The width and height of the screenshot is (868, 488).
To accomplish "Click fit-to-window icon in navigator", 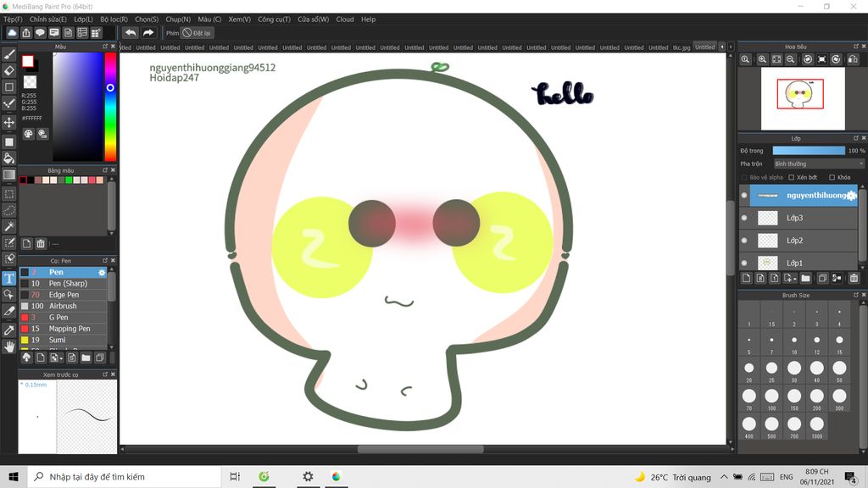I will coord(776,59).
